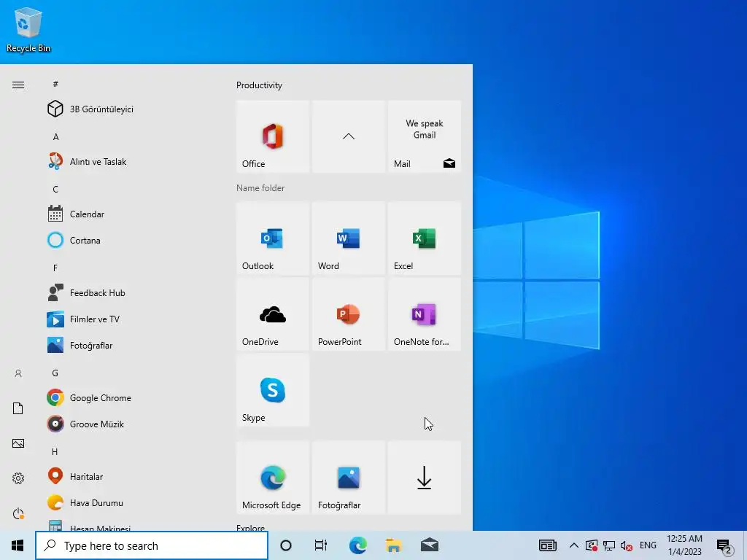Click the letter G index header
The width and height of the screenshot is (747, 560).
click(x=55, y=373)
